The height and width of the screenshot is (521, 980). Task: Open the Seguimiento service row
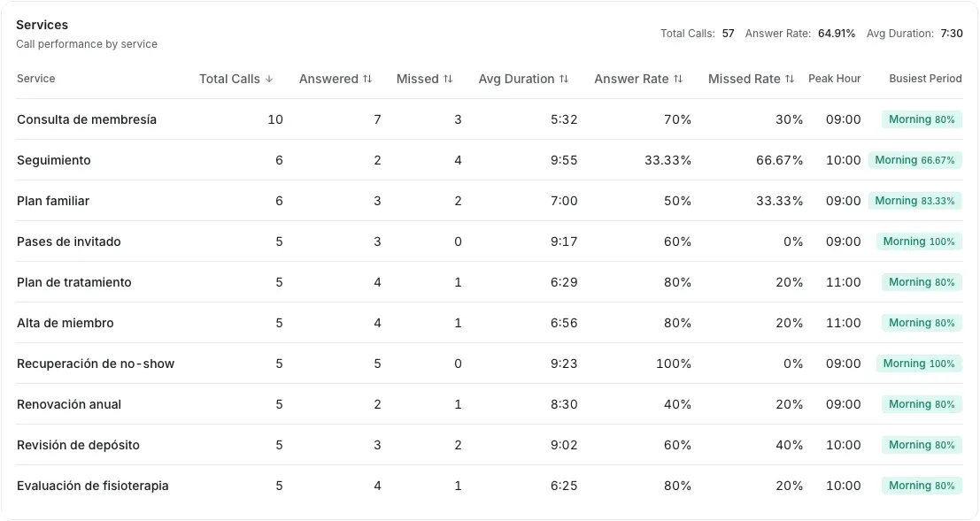coord(490,160)
